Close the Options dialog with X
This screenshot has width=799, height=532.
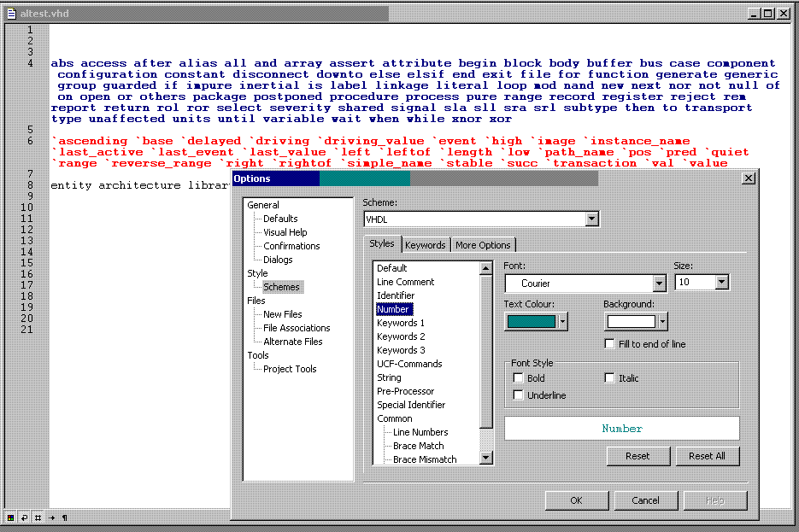tap(748, 178)
